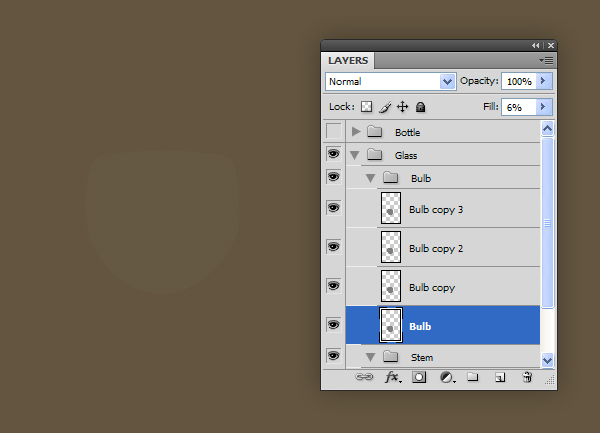Create new fill or adjustment layer
The width and height of the screenshot is (600, 433).
pos(447,378)
